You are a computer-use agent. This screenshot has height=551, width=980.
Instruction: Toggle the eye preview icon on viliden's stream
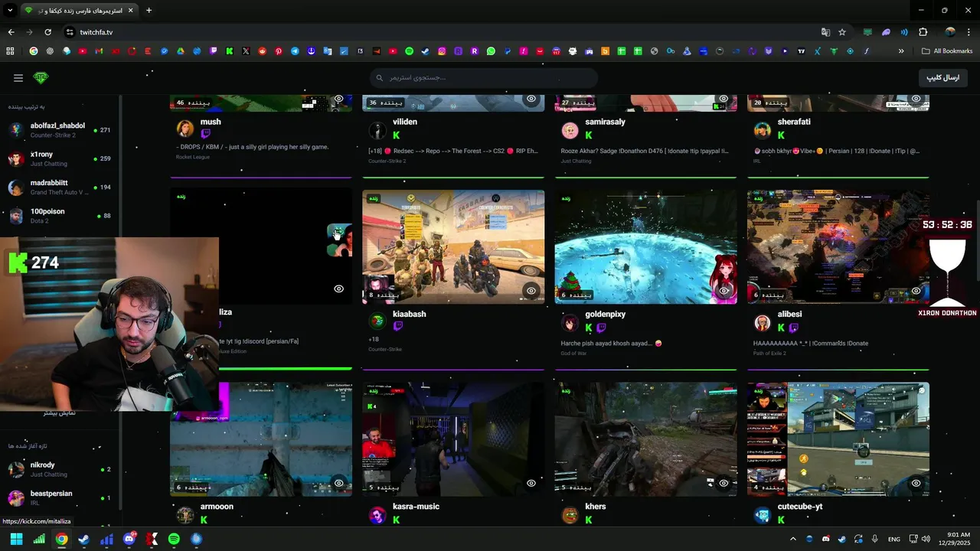coord(531,99)
